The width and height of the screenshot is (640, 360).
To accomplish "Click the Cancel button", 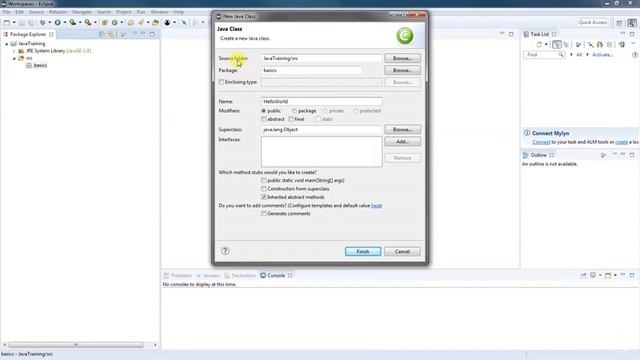I will (402, 251).
